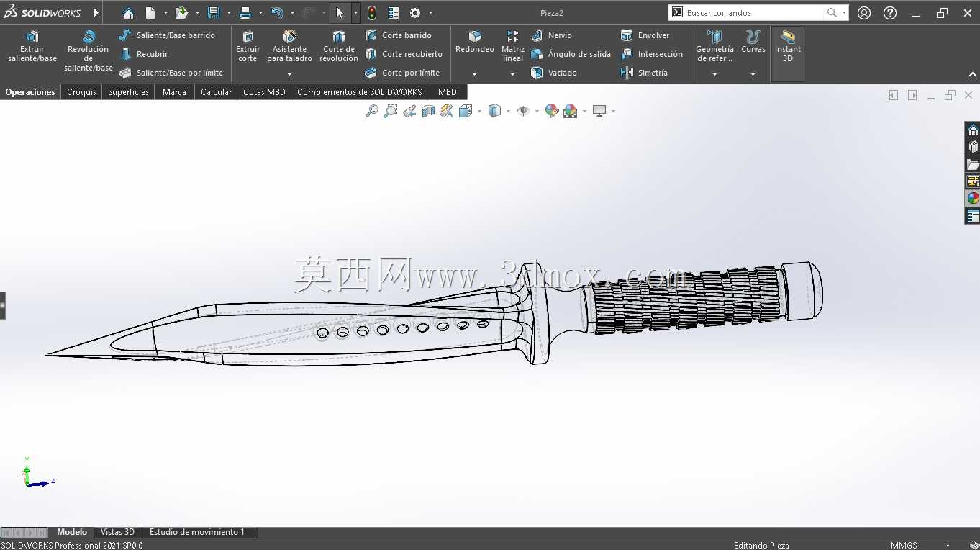Open Complementos de SOLIDWORKS tab
This screenshot has height=550, width=980.
pos(359,92)
